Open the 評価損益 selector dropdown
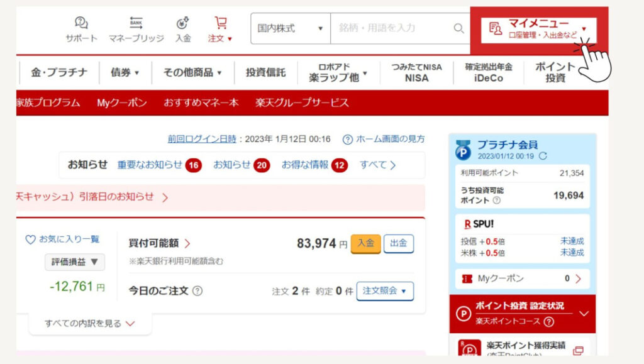644x364 pixels. pyautogui.click(x=74, y=262)
